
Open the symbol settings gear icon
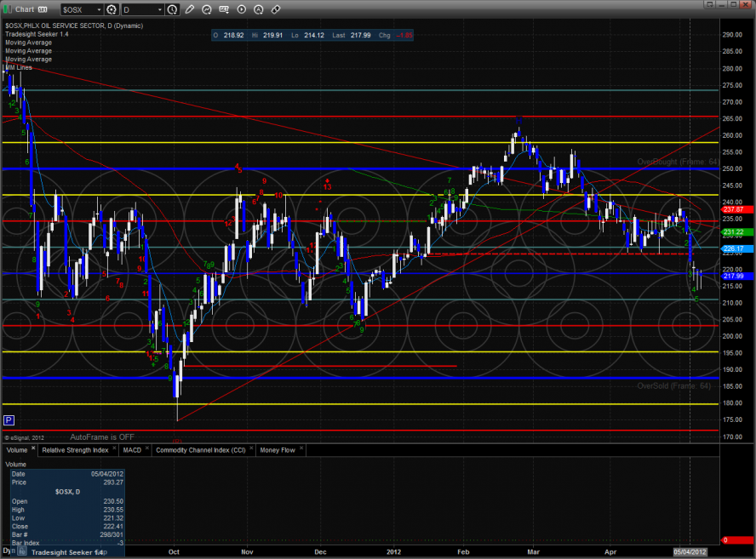[x=111, y=9]
